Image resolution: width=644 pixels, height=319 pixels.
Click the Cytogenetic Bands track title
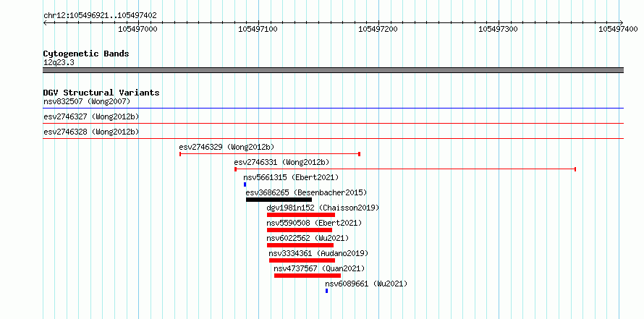[86, 54]
